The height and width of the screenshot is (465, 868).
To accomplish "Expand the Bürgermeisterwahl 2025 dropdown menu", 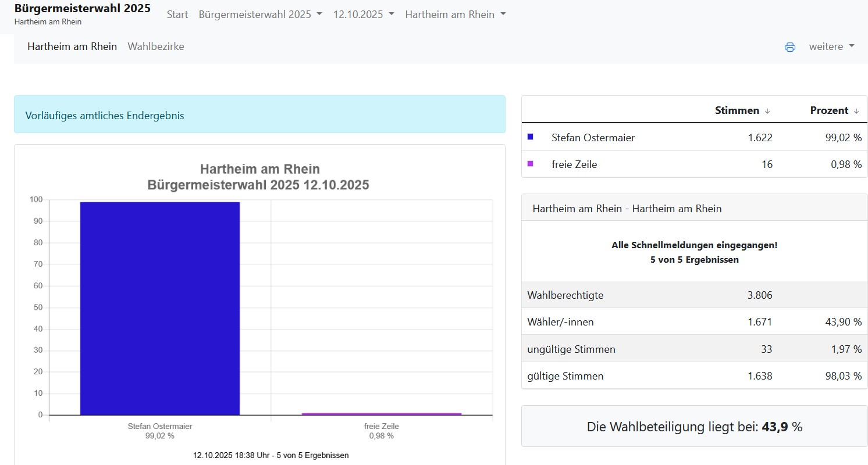I will pos(260,15).
